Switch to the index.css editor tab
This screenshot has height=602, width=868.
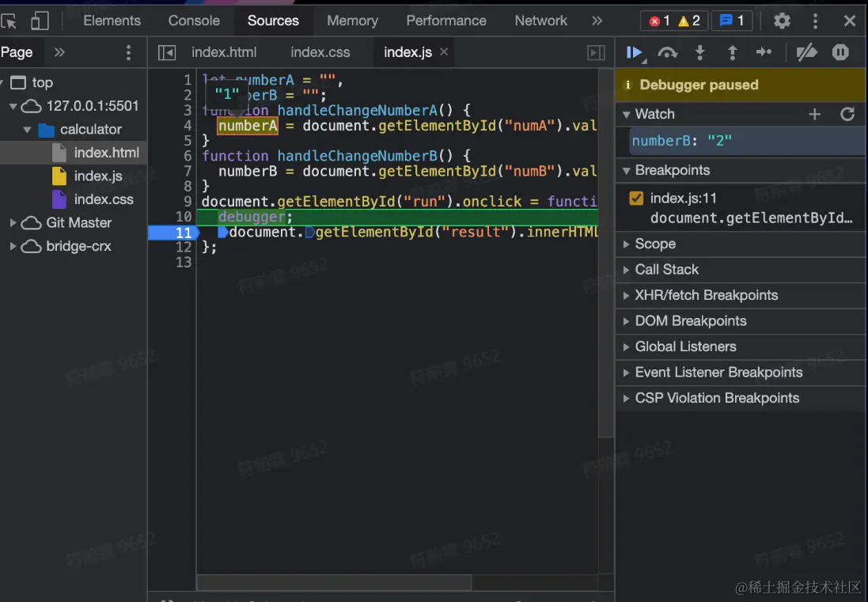click(x=320, y=52)
